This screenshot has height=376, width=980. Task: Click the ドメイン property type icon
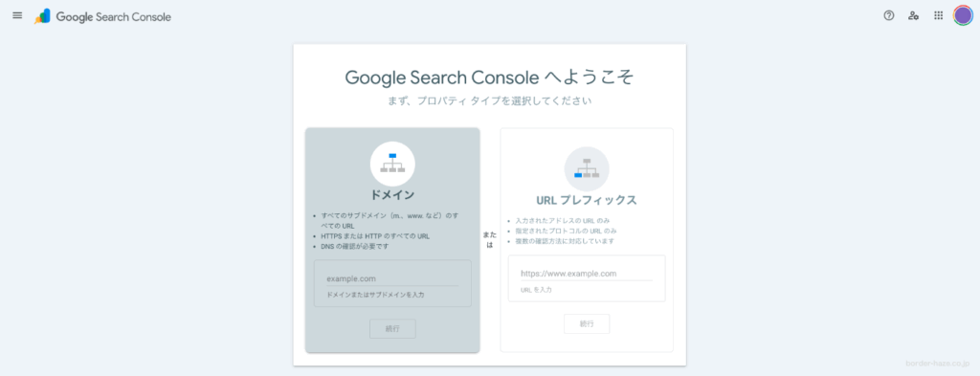pyautogui.click(x=392, y=164)
